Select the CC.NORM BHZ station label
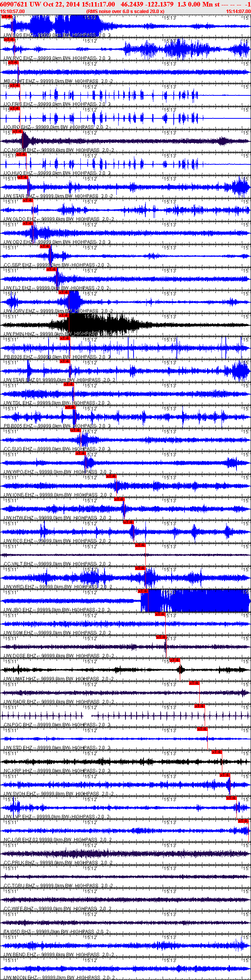Screen dimensions: 251x980 59,150
